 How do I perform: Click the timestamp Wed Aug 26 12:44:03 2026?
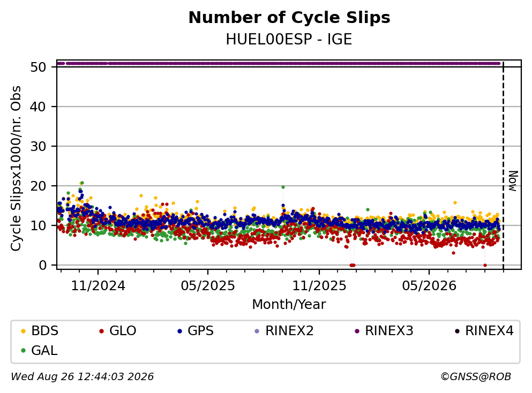[83, 377]
